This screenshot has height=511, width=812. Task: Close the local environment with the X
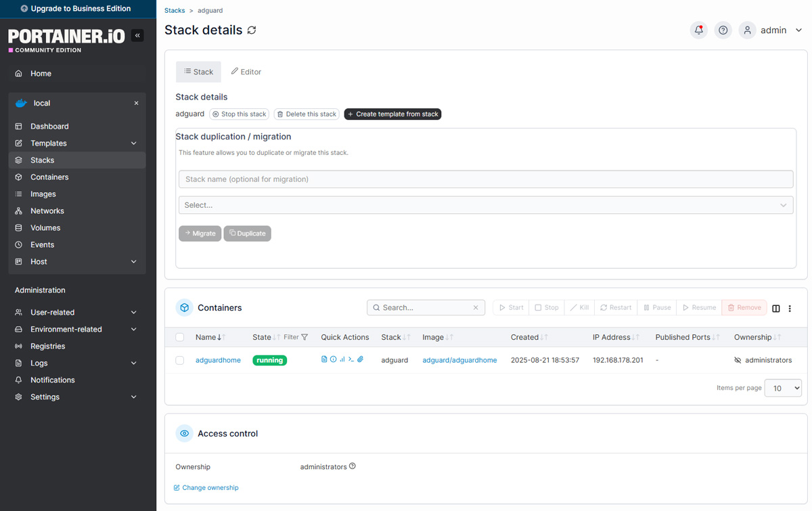[136, 103]
